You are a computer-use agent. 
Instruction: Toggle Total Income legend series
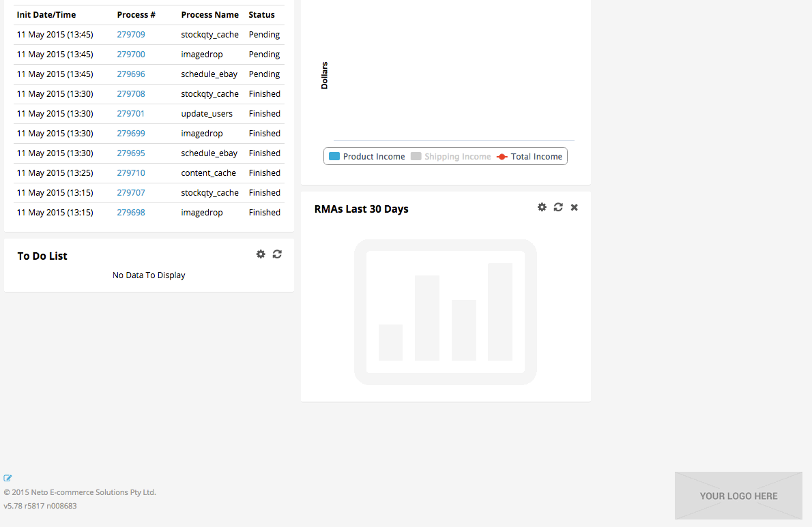[530, 156]
